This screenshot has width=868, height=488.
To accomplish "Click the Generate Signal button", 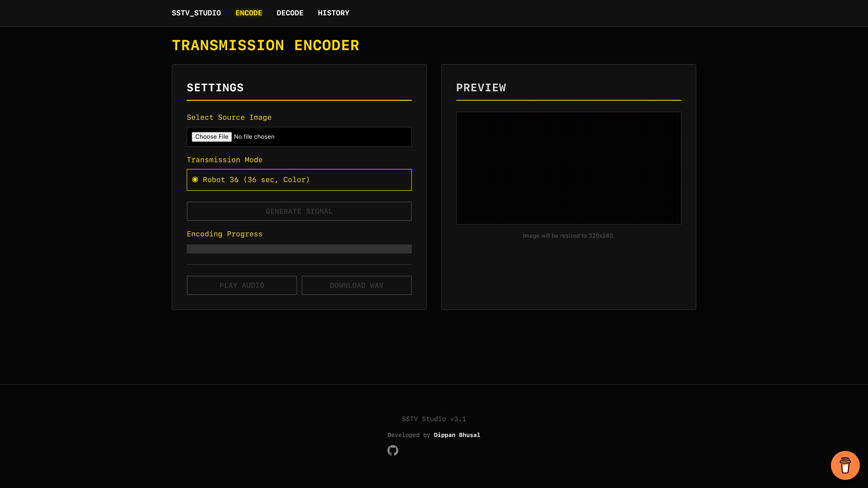I will 299,211.
